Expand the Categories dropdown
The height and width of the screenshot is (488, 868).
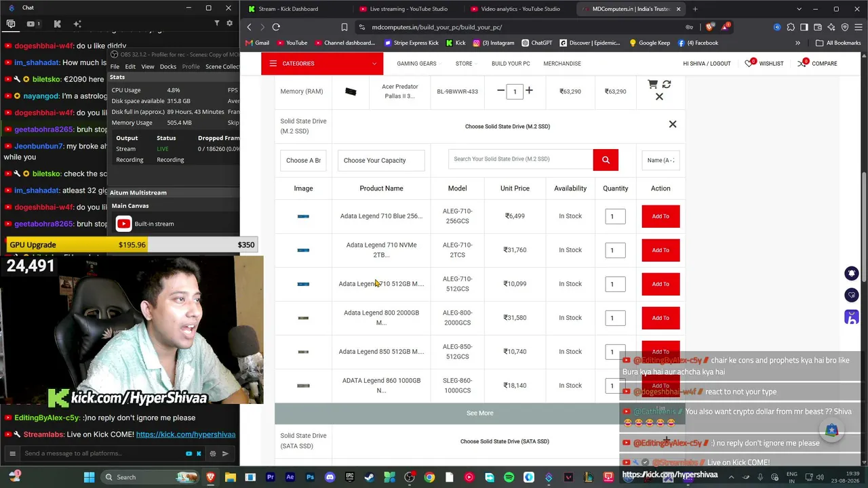pyautogui.click(x=321, y=64)
